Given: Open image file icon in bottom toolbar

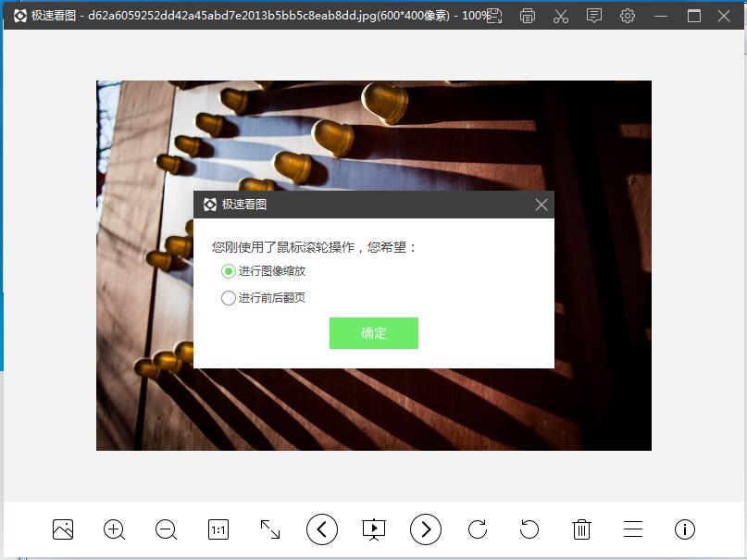Looking at the screenshot, I should tap(63, 529).
